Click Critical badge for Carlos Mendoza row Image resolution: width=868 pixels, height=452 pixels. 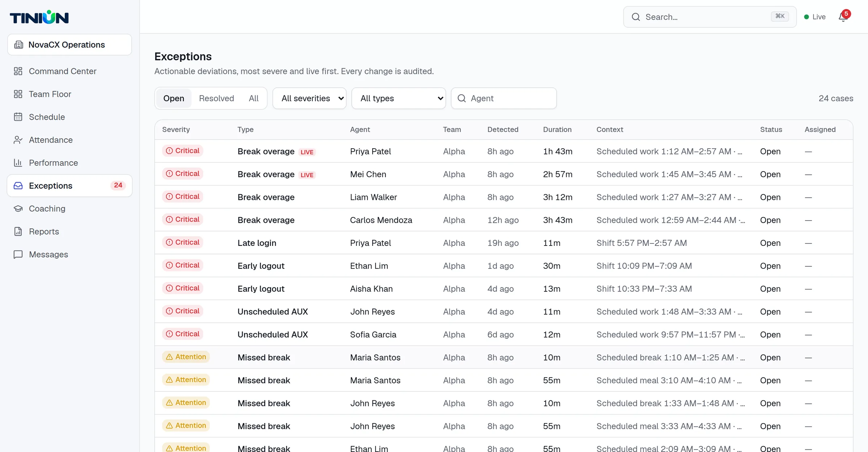[183, 219]
